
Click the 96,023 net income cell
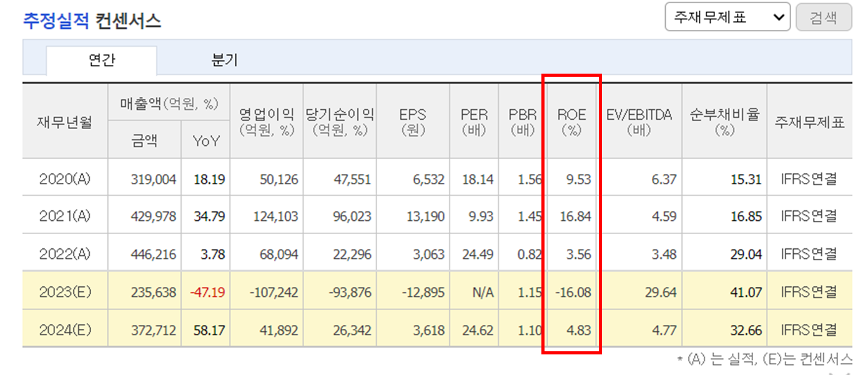(352, 217)
